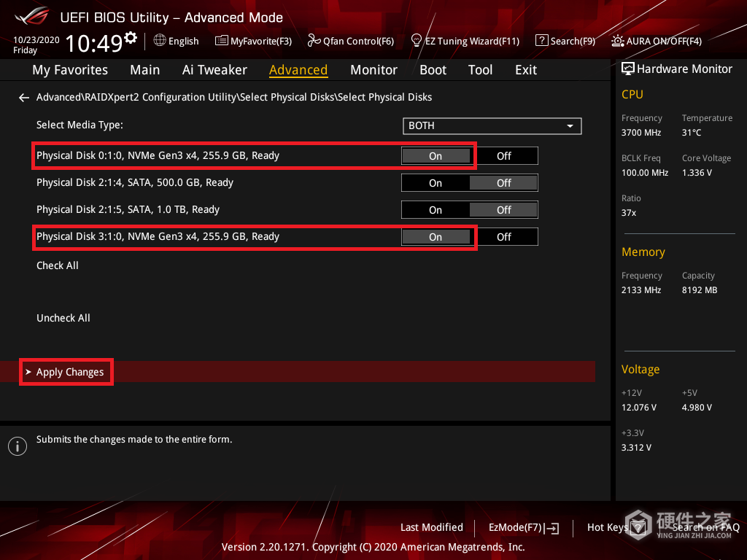Open the Exit tab

pyautogui.click(x=526, y=70)
